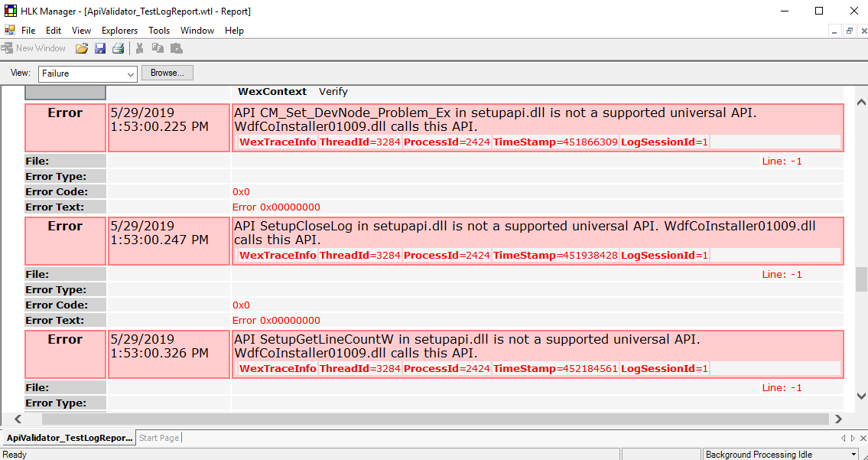
Task: Open the View menu
Action: pyautogui.click(x=81, y=31)
